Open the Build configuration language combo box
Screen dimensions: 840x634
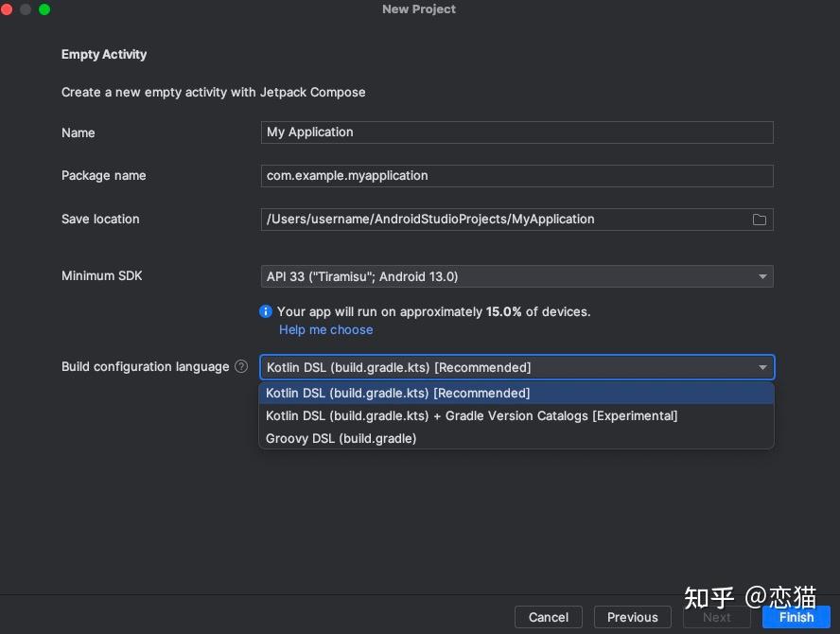[x=516, y=367]
